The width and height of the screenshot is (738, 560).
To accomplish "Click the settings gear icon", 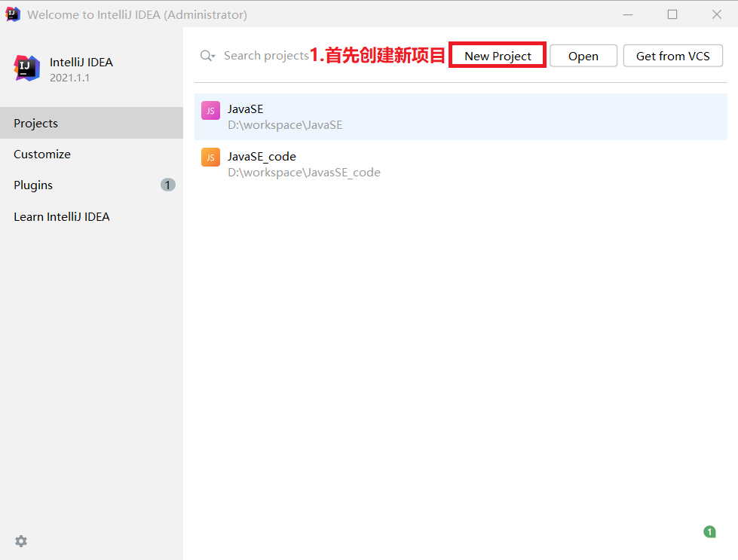I will click(20, 541).
